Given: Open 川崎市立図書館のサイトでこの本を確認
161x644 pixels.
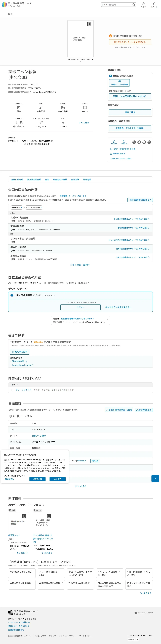Looking at the screenshot, I should [133, 257].
